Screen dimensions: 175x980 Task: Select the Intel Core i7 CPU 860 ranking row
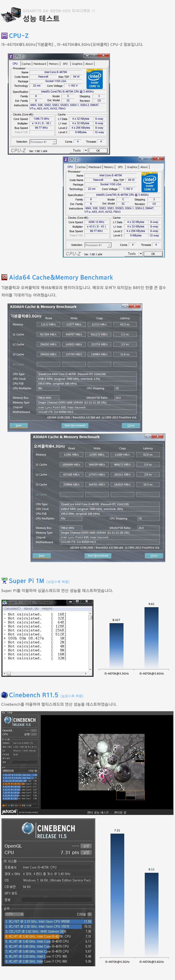(48, 961)
